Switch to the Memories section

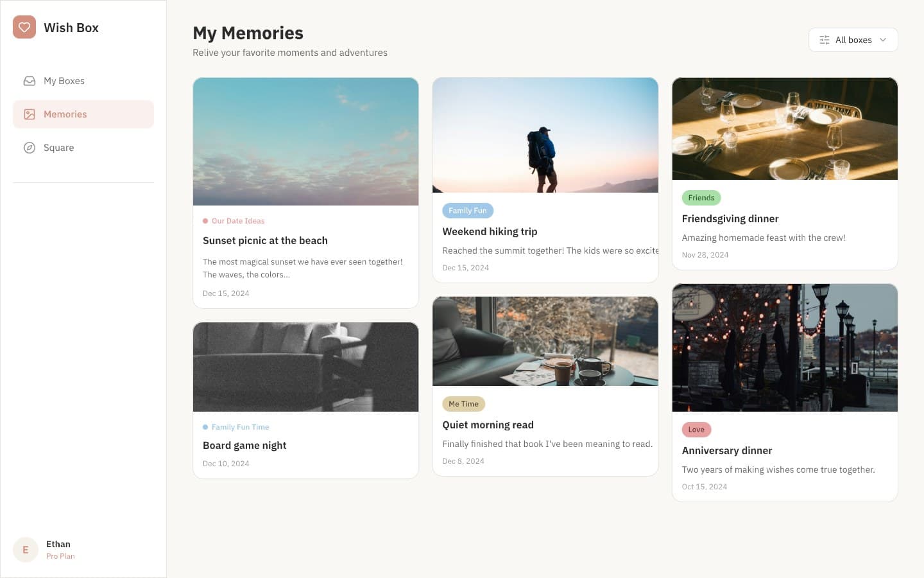coord(65,114)
